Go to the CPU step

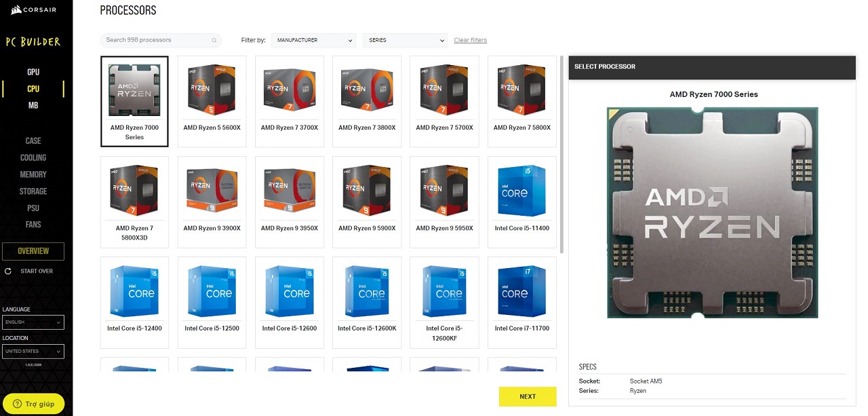(x=33, y=89)
